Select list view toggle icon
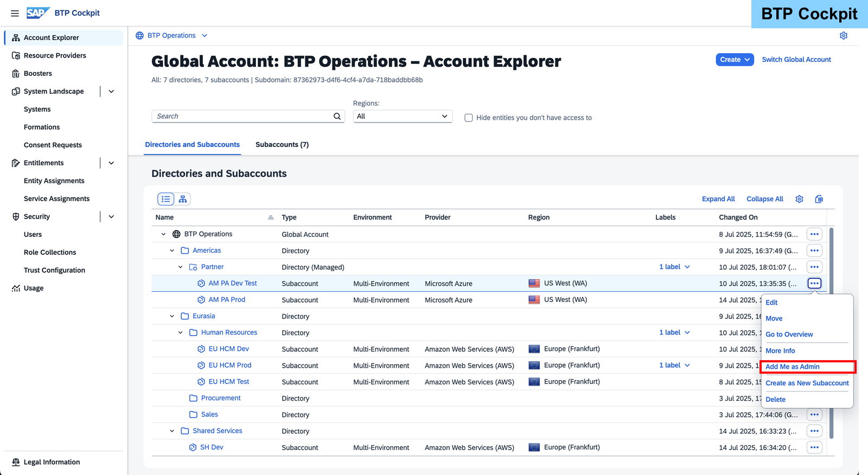 coord(166,199)
